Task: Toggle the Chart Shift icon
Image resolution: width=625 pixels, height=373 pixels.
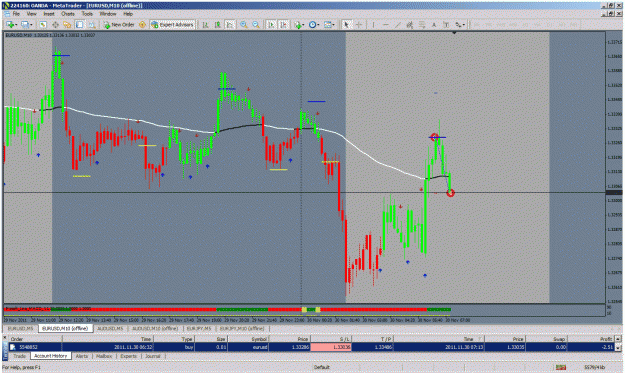Action: coord(283,25)
